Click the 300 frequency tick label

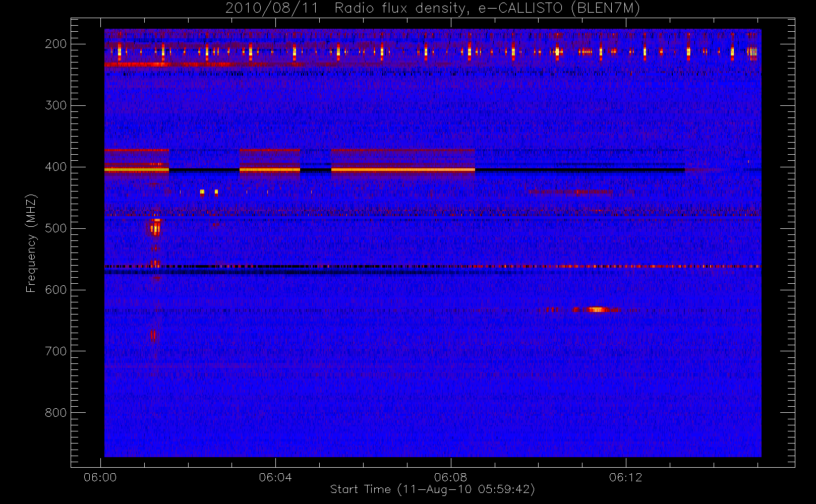point(56,105)
